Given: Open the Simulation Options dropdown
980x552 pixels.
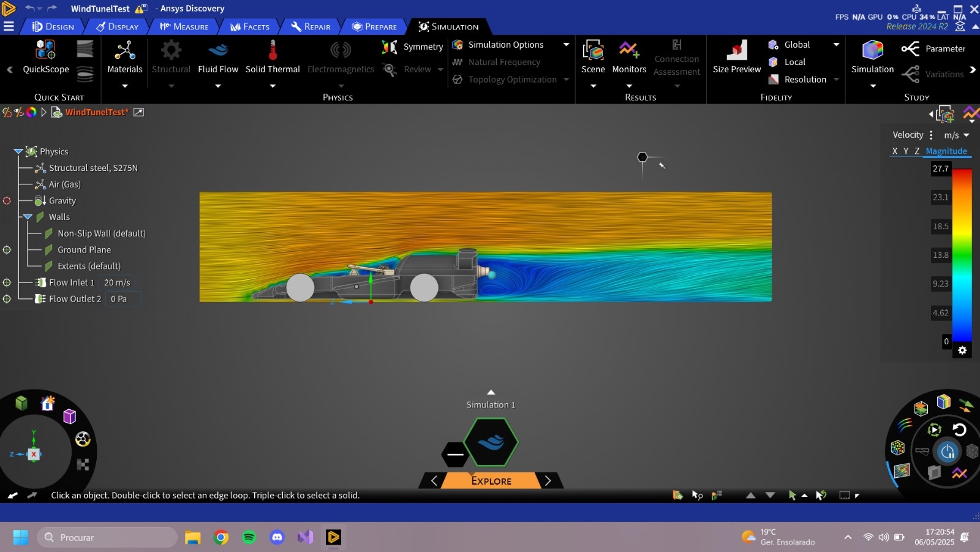Looking at the screenshot, I should [567, 44].
